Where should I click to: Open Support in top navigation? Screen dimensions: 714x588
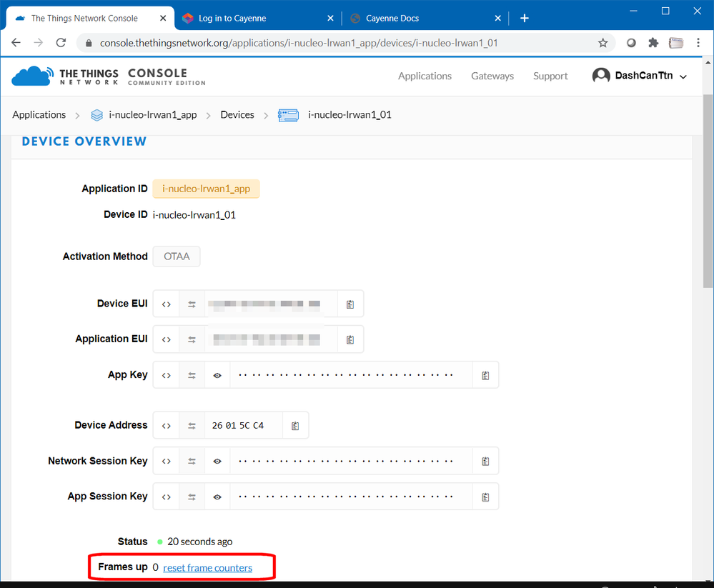pos(550,76)
